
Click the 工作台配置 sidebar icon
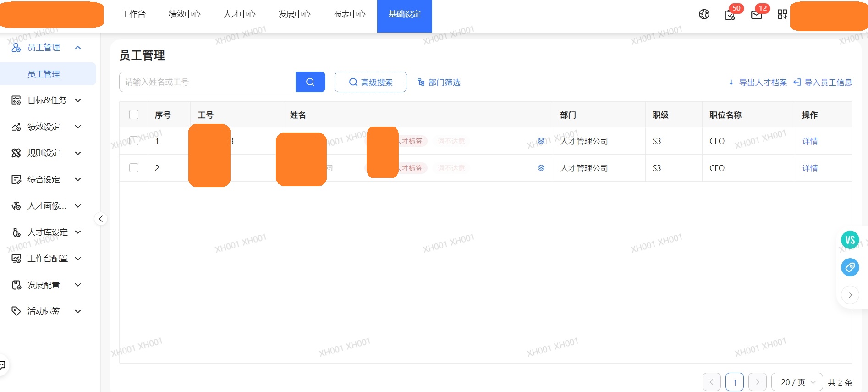[16, 259]
